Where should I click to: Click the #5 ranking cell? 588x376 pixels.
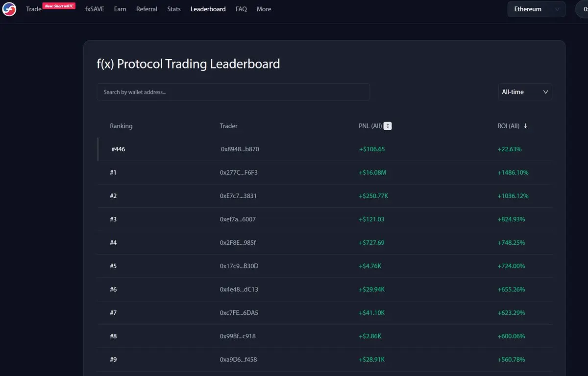click(113, 266)
